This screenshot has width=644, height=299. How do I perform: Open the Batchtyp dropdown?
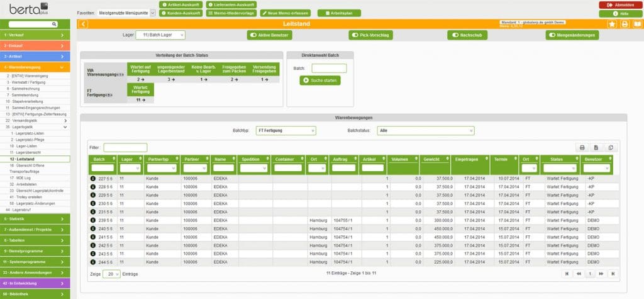tap(286, 130)
